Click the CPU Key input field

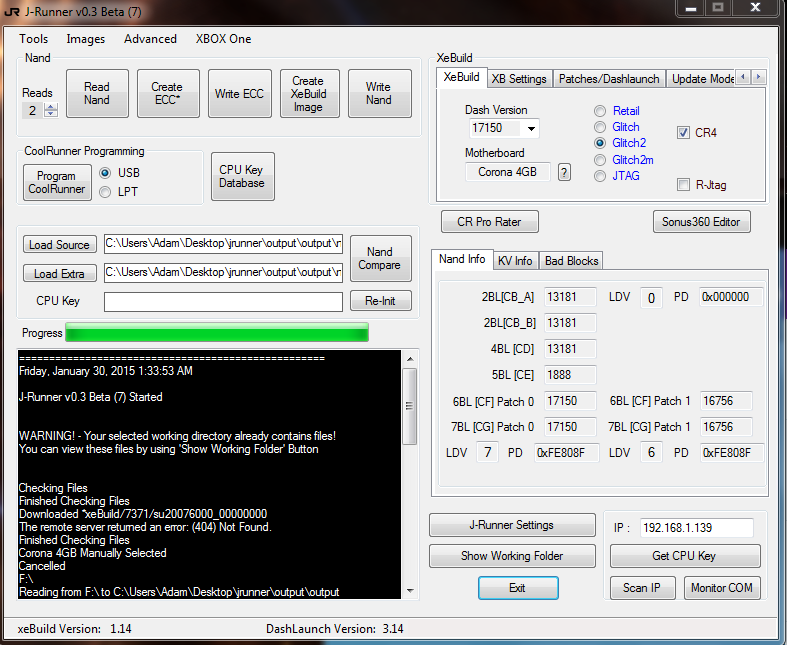tap(223, 302)
